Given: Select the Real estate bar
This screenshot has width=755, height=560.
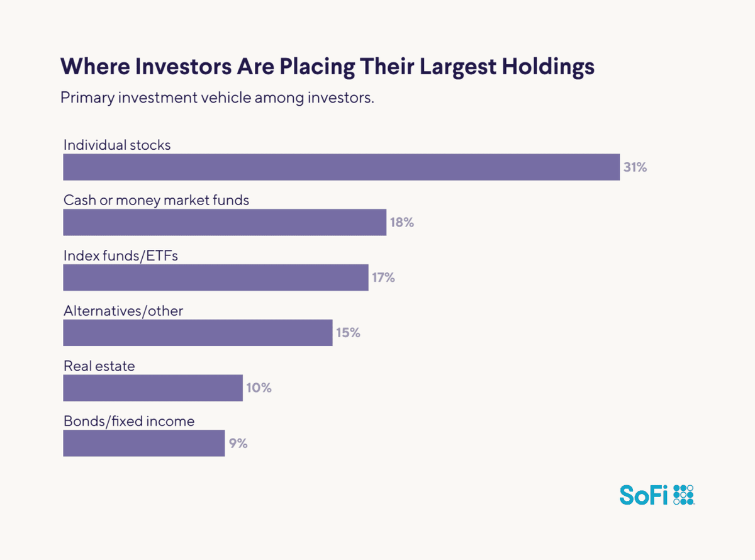Looking at the screenshot, I should [153, 388].
